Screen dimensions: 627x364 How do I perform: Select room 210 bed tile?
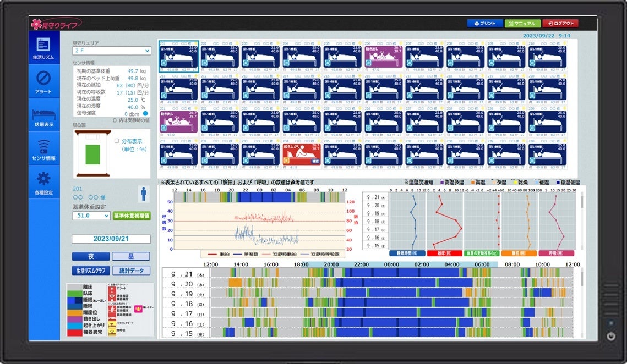[x=547, y=56]
